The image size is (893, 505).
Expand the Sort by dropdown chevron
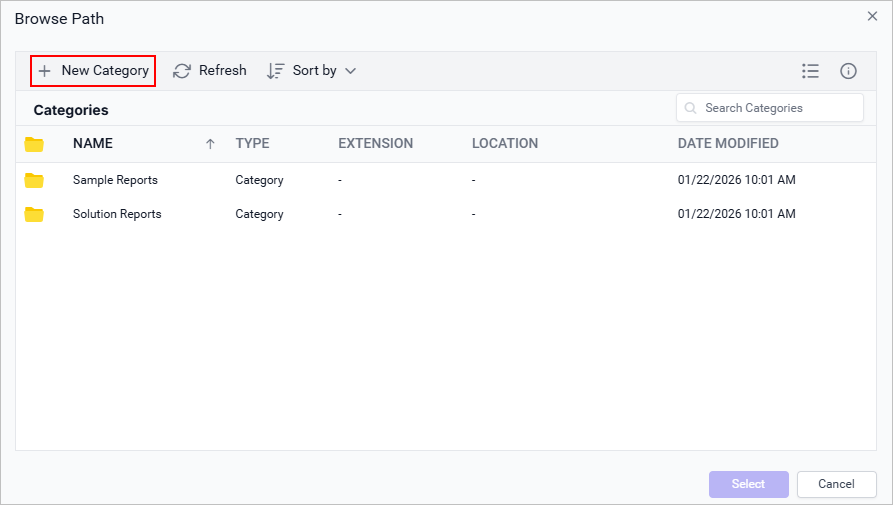point(350,71)
